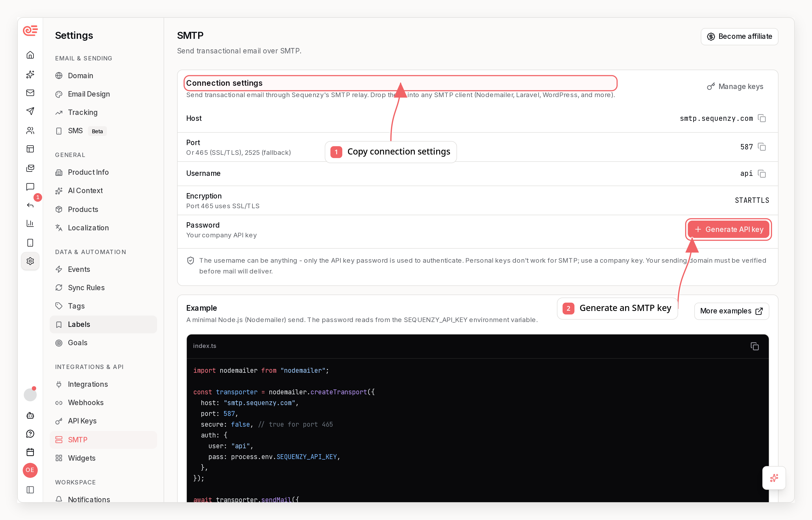Copy the index.ts code snippet
812x520 pixels.
click(755, 346)
